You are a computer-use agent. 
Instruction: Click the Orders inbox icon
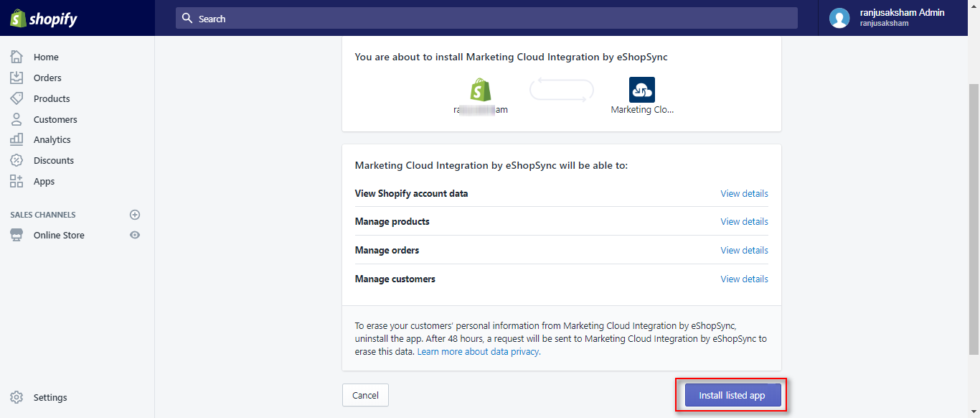click(17, 78)
